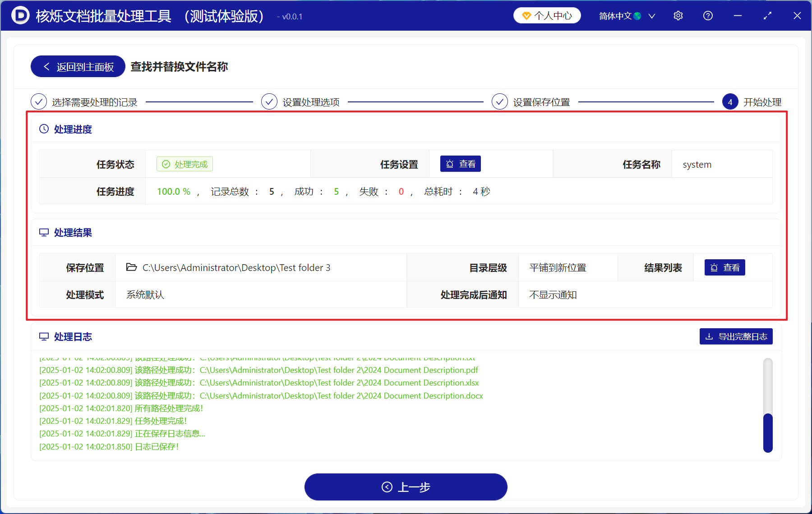Viewport: 812px width, 514px height.
Task: Click log line for Document Description.pdf
Action: (x=258, y=370)
